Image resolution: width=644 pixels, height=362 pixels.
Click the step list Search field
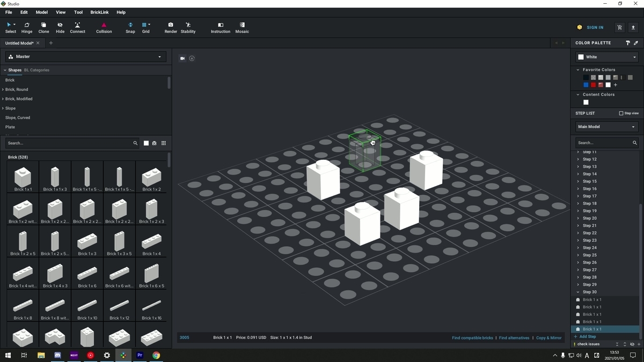click(606, 143)
